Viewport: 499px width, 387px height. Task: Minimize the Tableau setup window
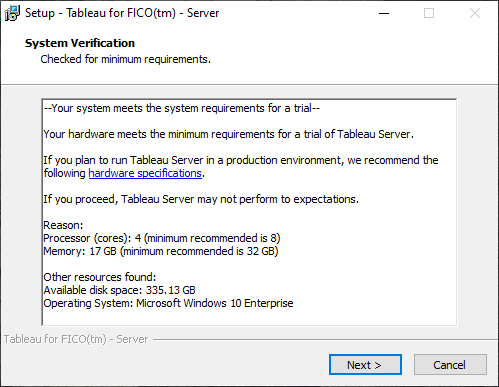coord(384,13)
